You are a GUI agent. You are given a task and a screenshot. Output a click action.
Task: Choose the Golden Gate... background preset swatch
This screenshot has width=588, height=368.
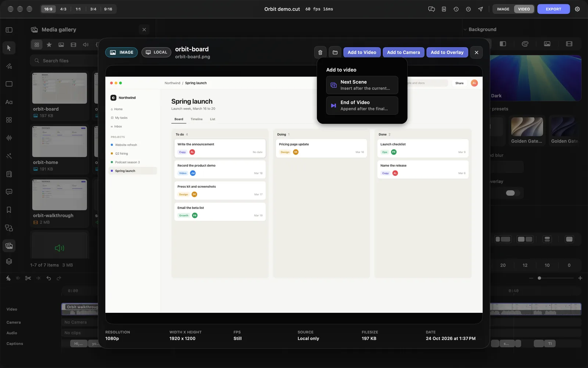click(527, 127)
